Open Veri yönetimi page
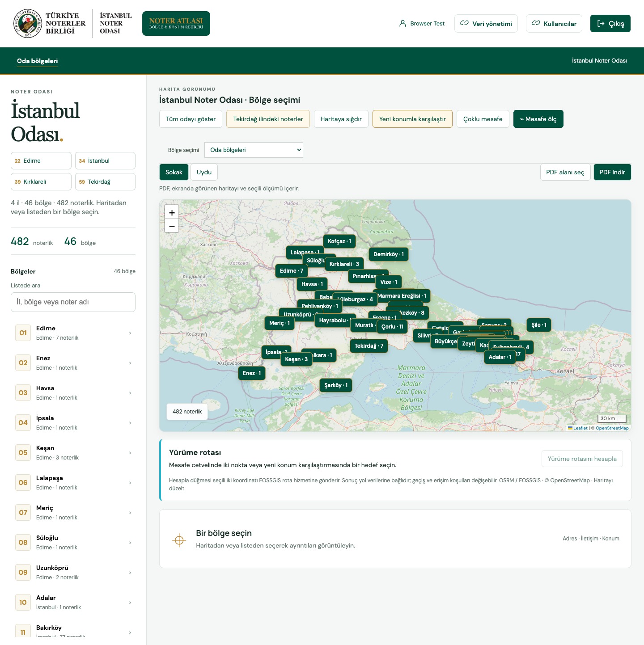 [486, 24]
